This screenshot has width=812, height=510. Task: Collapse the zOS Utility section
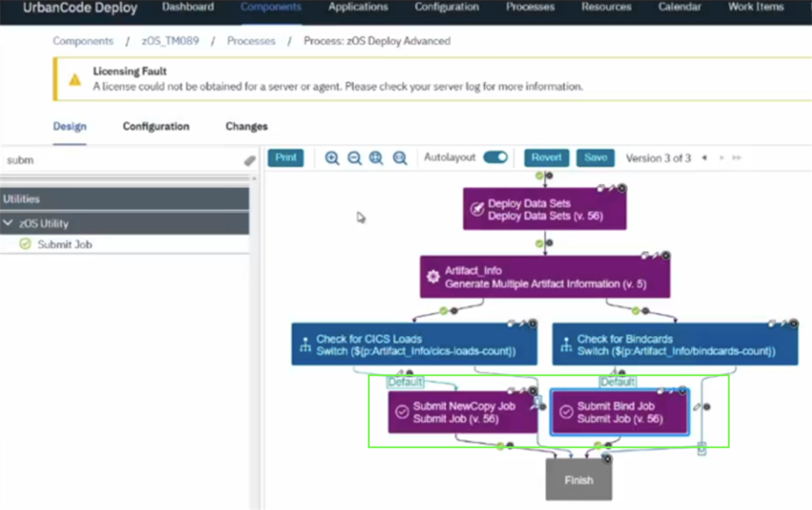click(x=9, y=223)
